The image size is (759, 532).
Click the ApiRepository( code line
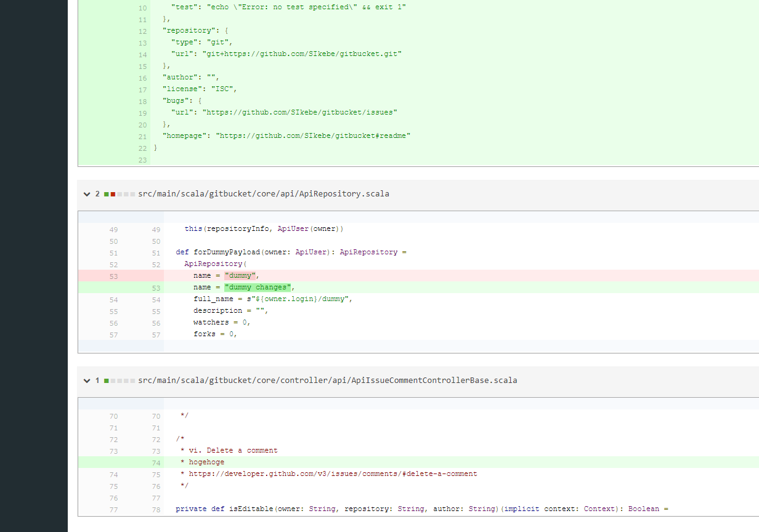215,264
